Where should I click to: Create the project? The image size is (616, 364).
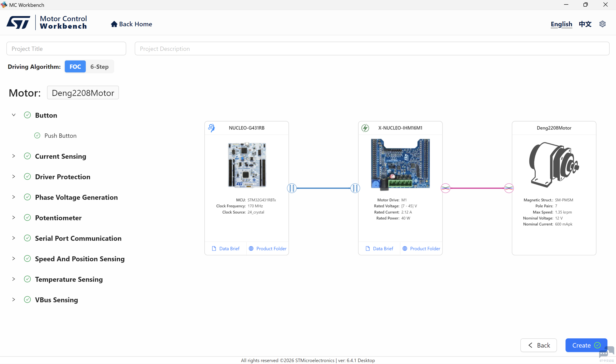click(x=586, y=345)
